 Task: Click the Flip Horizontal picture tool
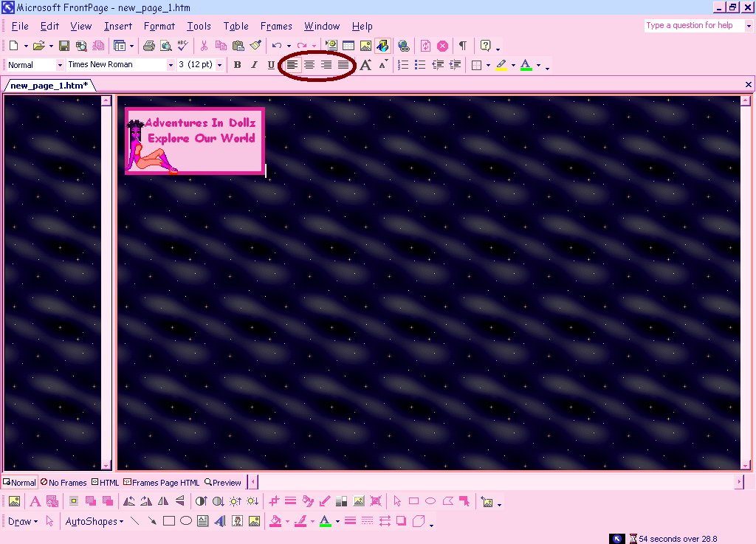(x=163, y=501)
